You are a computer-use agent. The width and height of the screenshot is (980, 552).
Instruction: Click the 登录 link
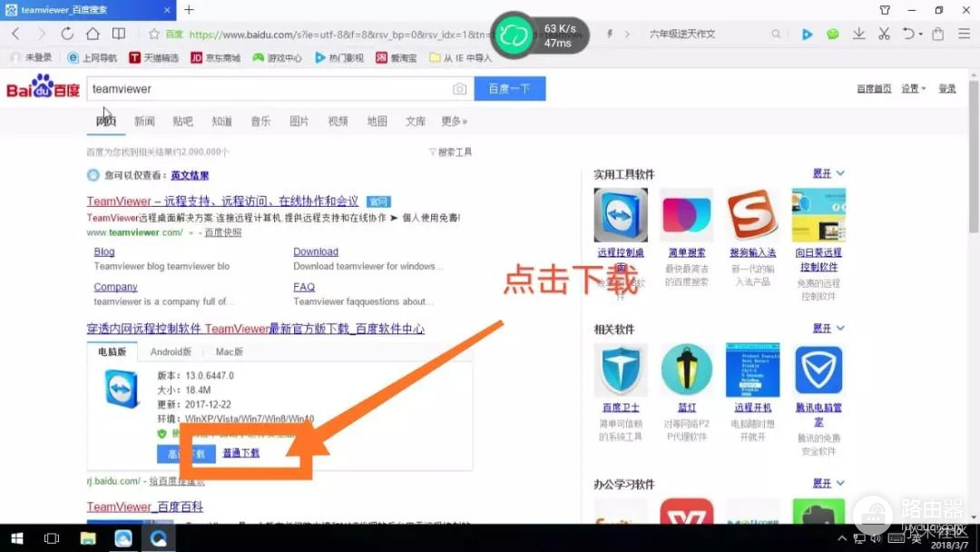(x=946, y=89)
